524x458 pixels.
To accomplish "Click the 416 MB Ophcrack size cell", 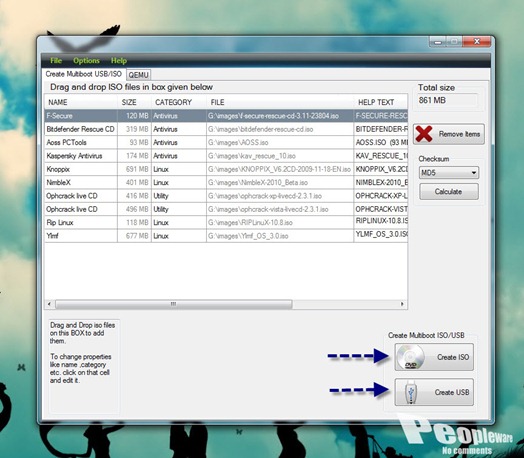I will [134, 196].
